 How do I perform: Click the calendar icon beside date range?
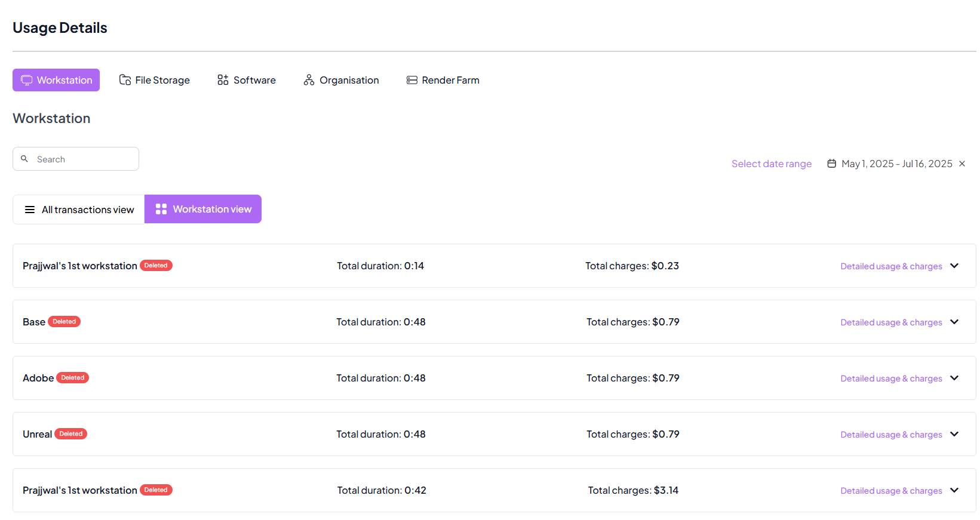[831, 164]
